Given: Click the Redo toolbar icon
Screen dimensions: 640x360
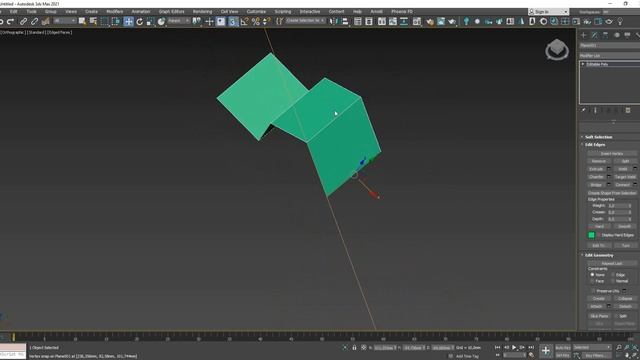Looking at the screenshot, I should pos(11,21).
